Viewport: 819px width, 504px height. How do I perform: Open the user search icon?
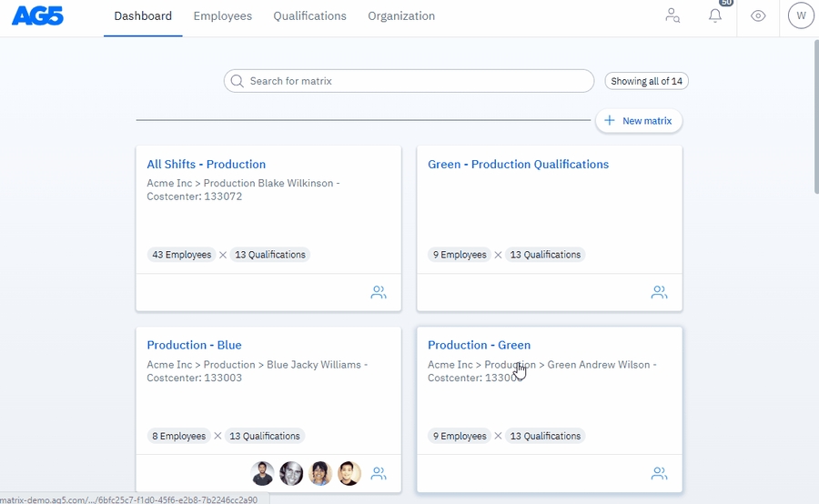[x=672, y=16]
